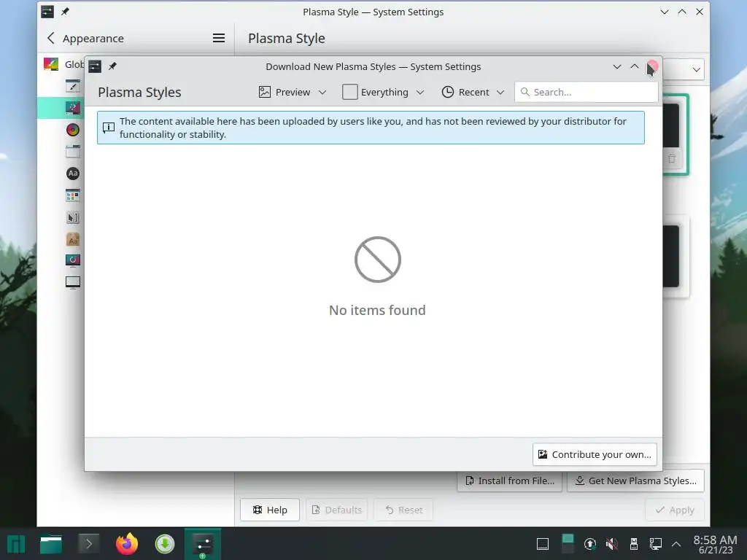Open the Everything filter dropdown
Viewport: 747px width, 560px height.
(384, 92)
